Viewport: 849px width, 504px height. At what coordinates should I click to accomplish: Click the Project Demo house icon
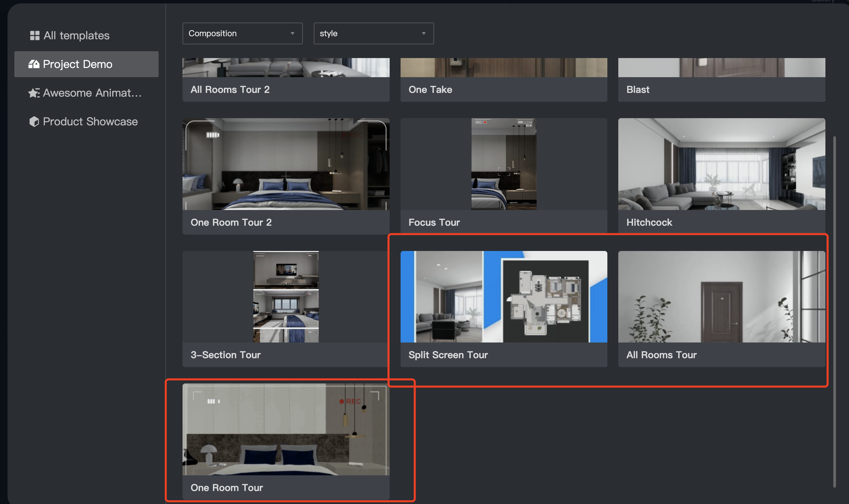pyautogui.click(x=33, y=64)
